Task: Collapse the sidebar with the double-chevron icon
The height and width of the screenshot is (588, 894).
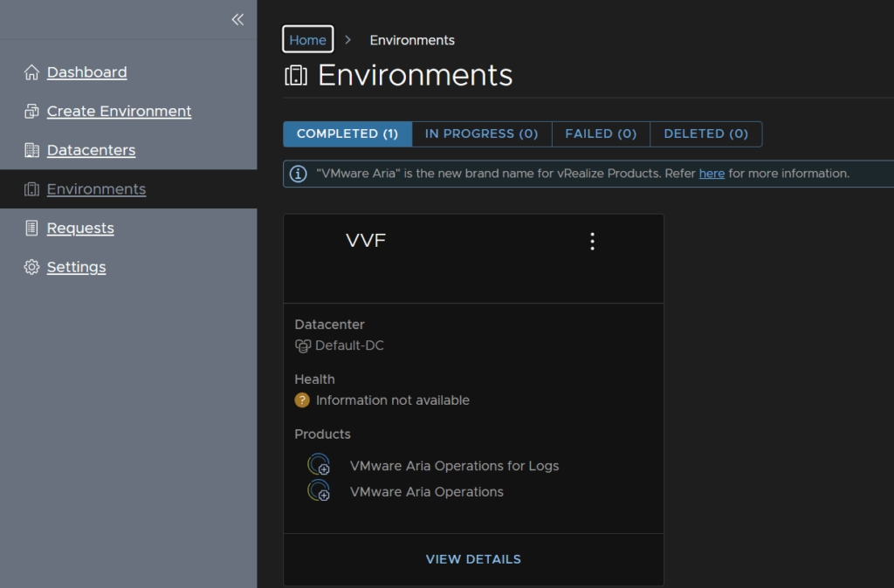Action: coord(237,19)
